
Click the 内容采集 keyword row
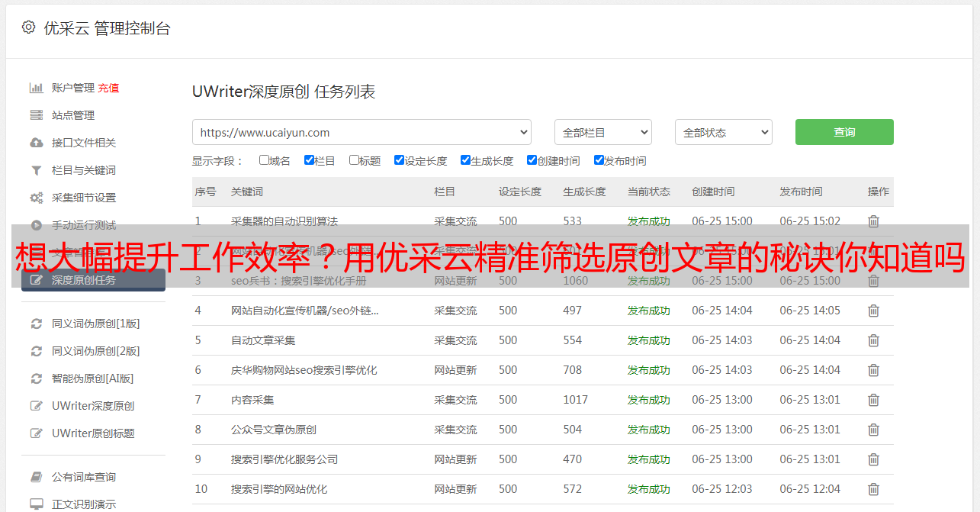252,400
